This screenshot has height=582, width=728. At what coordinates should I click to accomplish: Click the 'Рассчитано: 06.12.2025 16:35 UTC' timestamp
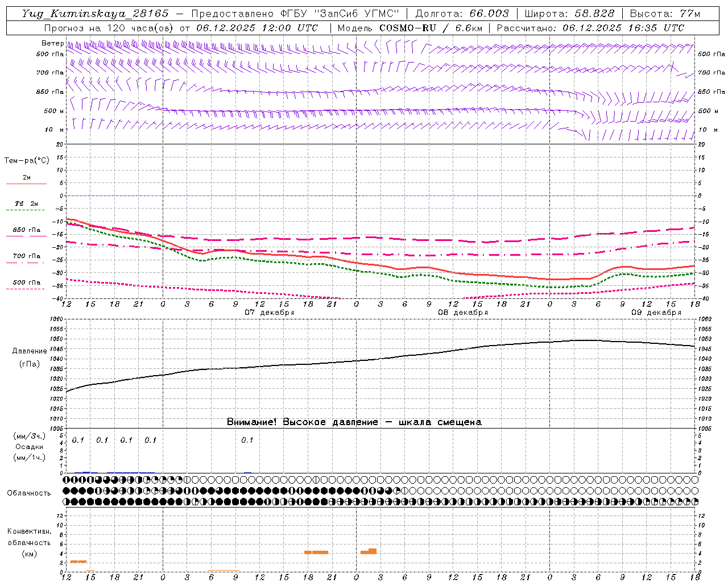click(590, 28)
